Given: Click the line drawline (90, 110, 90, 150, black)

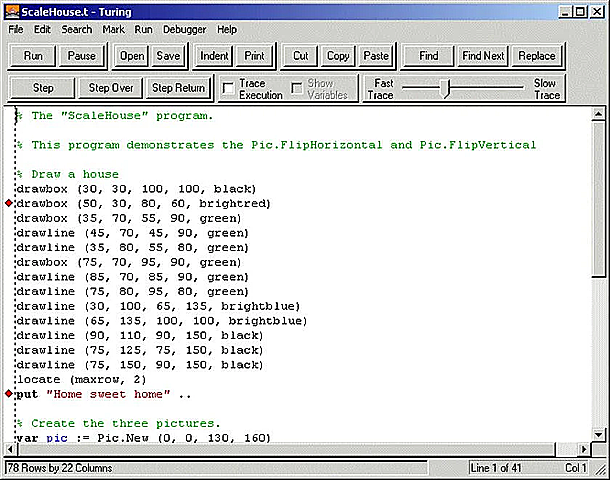Looking at the screenshot, I should (x=140, y=335).
